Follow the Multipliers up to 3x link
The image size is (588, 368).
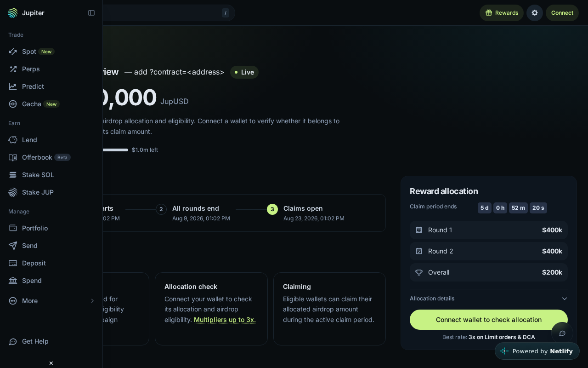click(x=225, y=320)
